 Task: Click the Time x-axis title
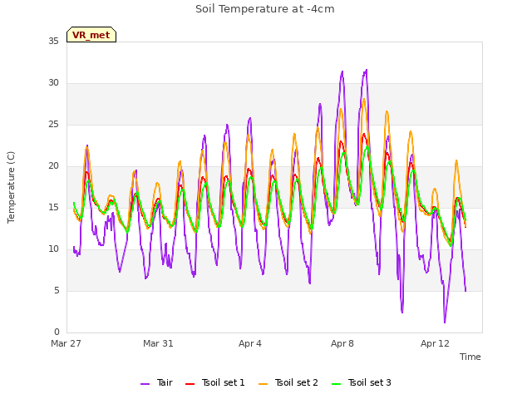click(x=470, y=357)
